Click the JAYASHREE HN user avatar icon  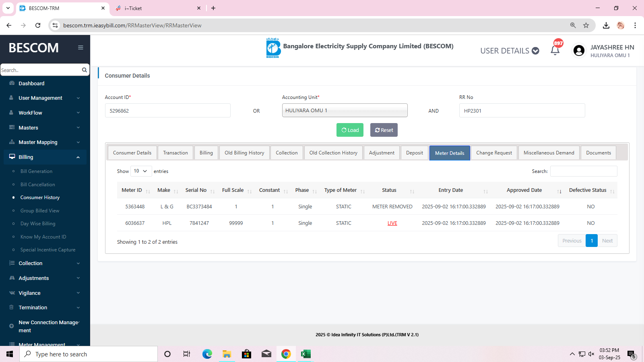coord(579,51)
